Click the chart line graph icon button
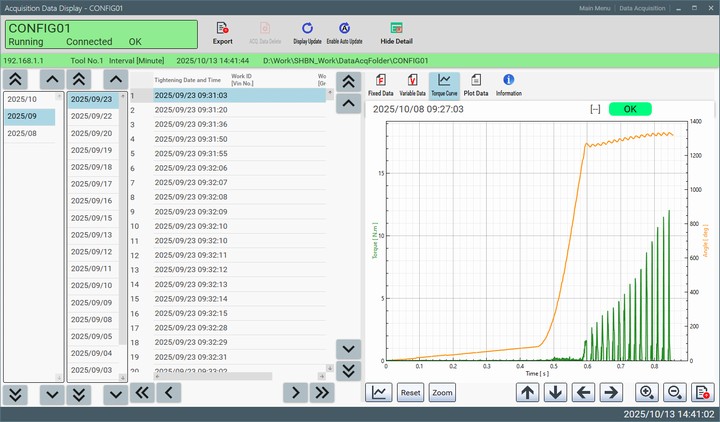The height and width of the screenshot is (422, 720). 379,392
